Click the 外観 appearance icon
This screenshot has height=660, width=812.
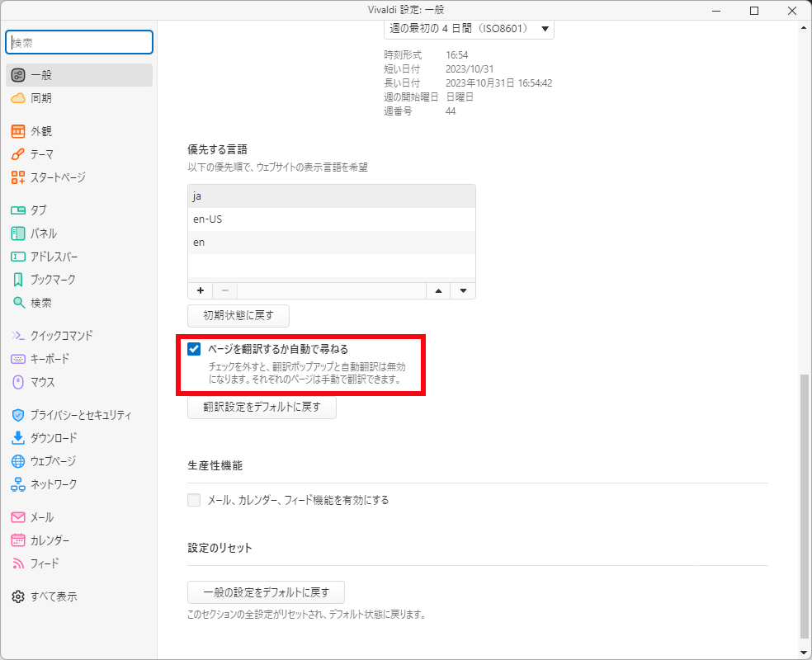pos(18,131)
